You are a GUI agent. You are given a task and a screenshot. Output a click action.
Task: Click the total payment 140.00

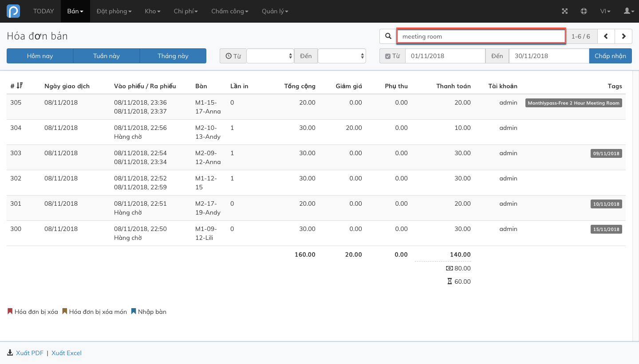click(x=460, y=254)
